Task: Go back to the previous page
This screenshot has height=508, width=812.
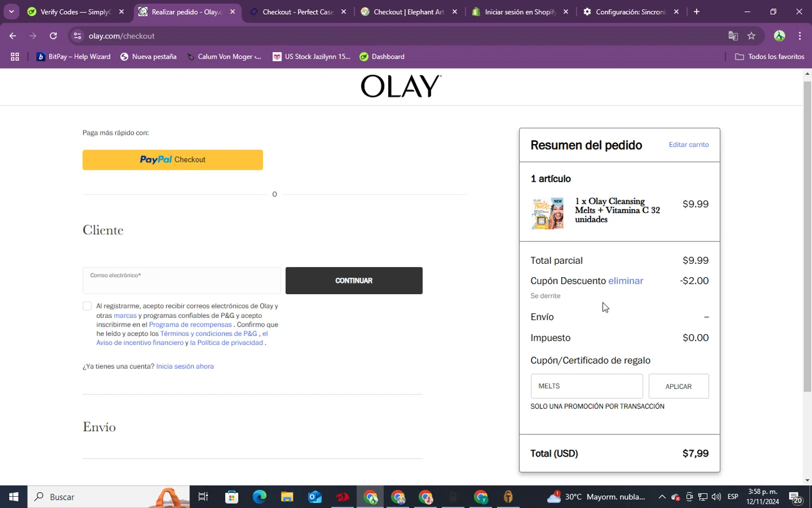Action: pyautogui.click(x=12, y=36)
